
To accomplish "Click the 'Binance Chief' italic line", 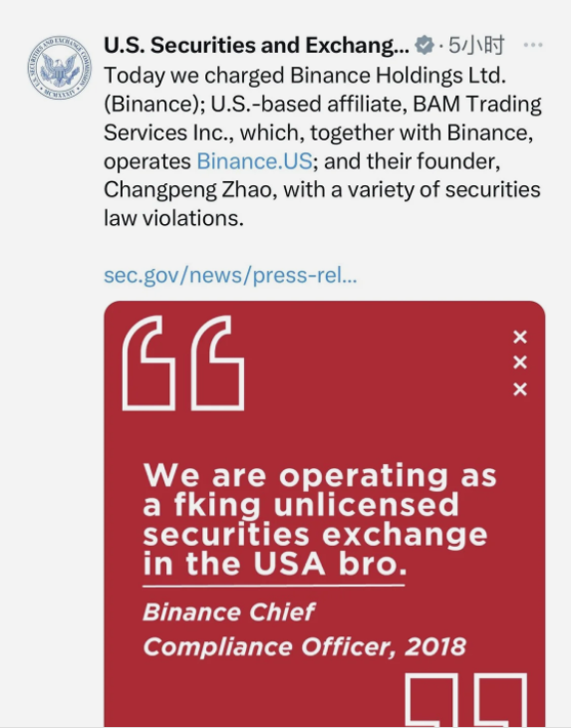I will click(x=229, y=611).
